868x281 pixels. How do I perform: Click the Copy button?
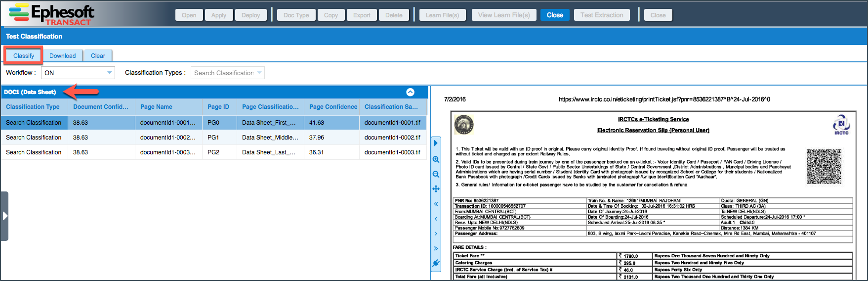coord(331,15)
